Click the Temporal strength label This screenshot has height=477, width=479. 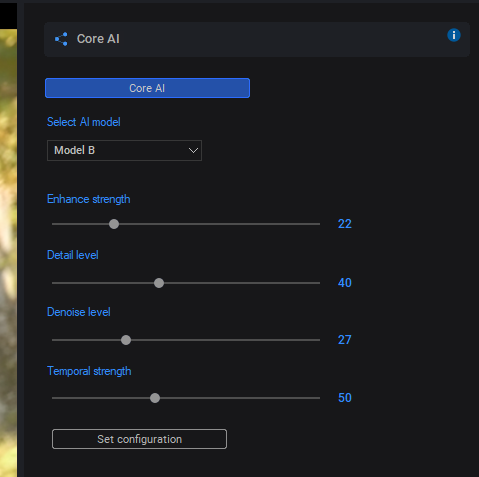[89, 371]
